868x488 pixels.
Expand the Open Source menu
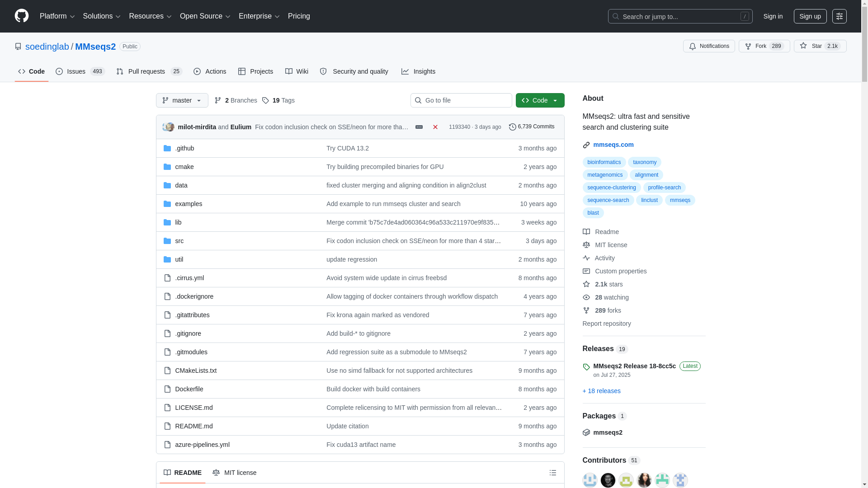coord(205,16)
